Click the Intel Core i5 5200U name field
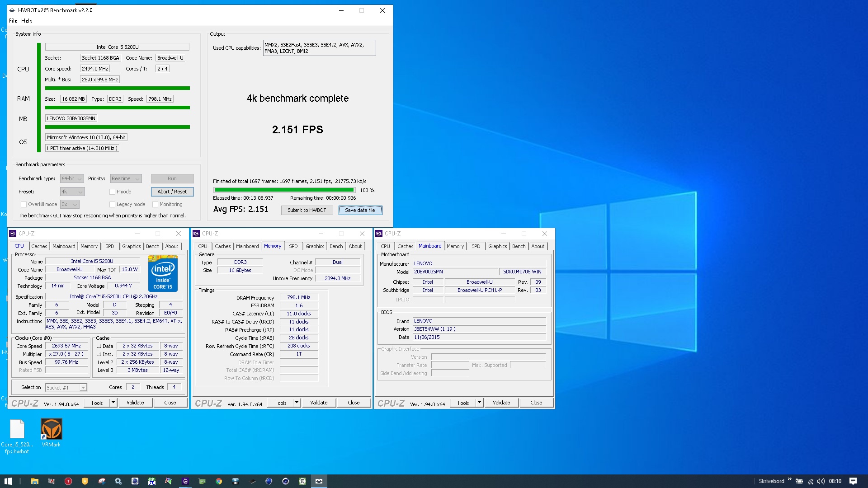Screen dimensions: 868x488 click(x=117, y=47)
